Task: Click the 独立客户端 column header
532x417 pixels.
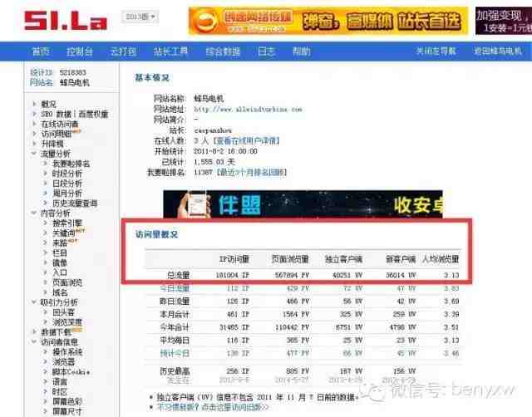Action: 343,259
